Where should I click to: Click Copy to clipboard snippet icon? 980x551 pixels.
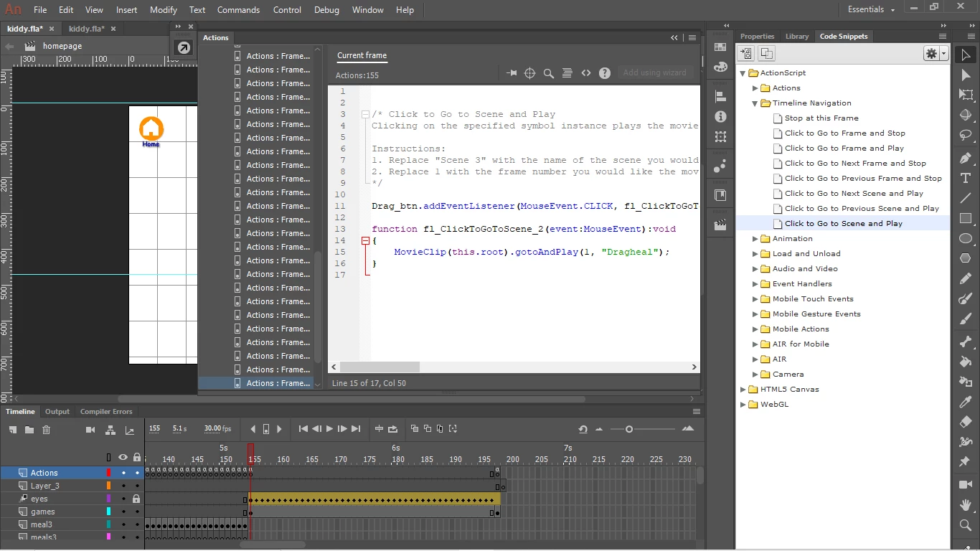point(766,54)
